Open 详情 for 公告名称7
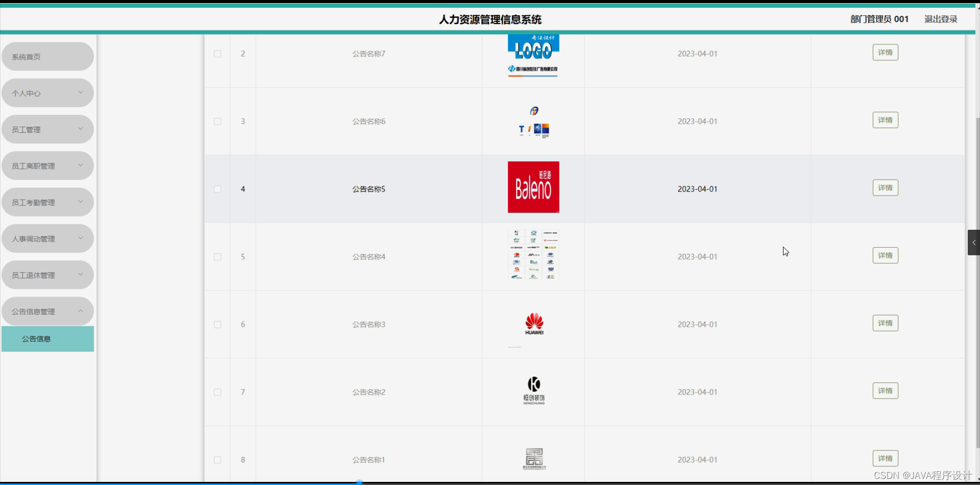 point(885,53)
